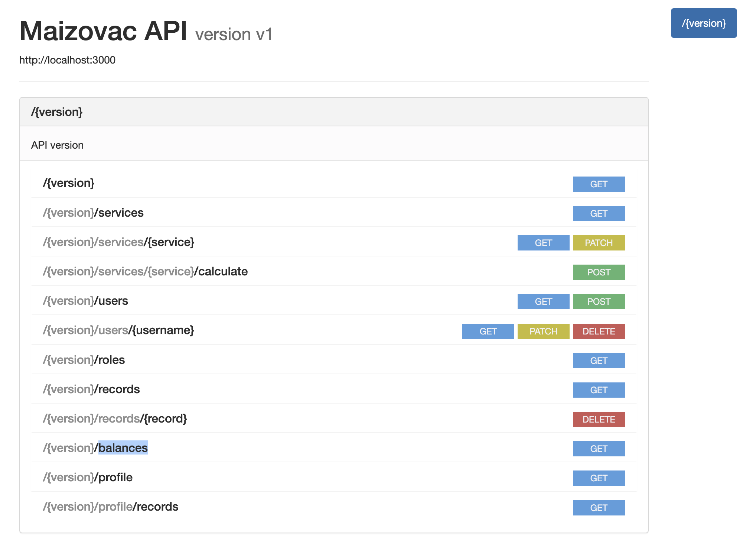Open GET method for /{version}/records
756x553 pixels.
tap(598, 390)
